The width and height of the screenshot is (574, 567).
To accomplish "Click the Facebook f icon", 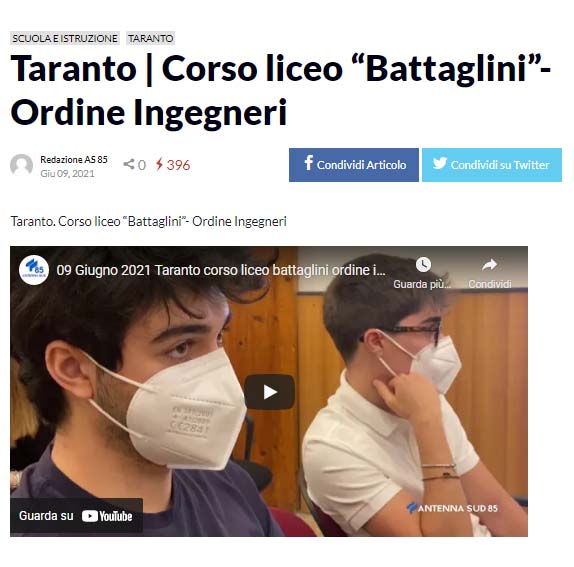I will click(309, 163).
